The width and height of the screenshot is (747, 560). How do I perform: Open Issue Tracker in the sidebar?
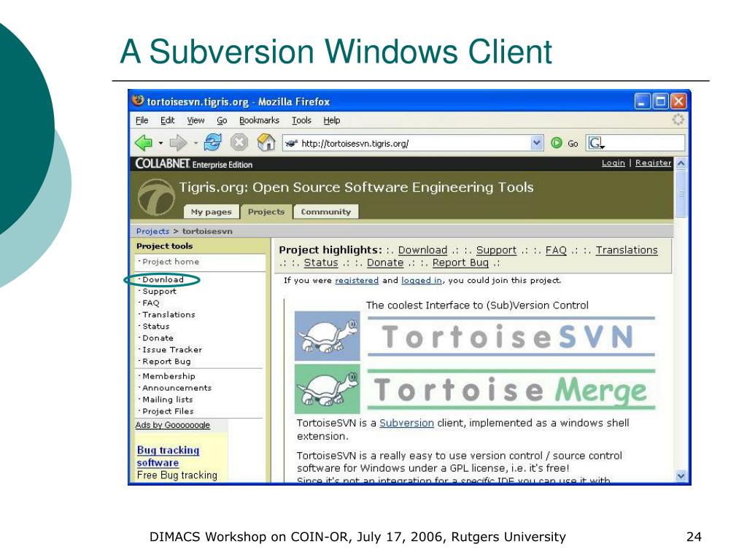(x=172, y=350)
